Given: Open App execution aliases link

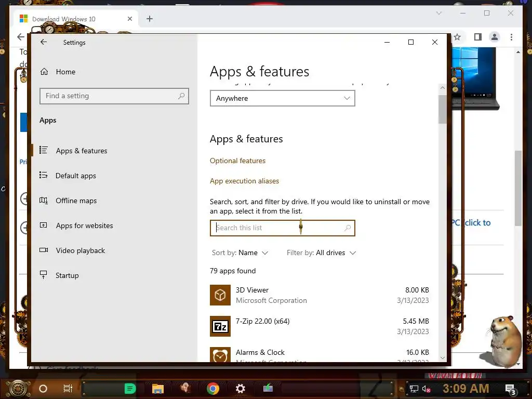Looking at the screenshot, I should (x=244, y=181).
